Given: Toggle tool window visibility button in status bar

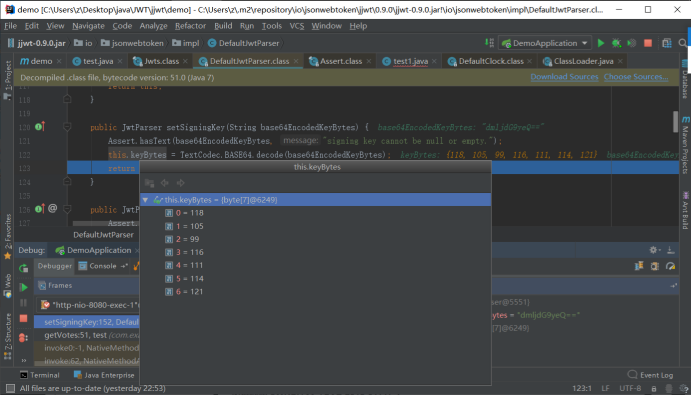Looking at the screenshot, I should tap(10, 388).
